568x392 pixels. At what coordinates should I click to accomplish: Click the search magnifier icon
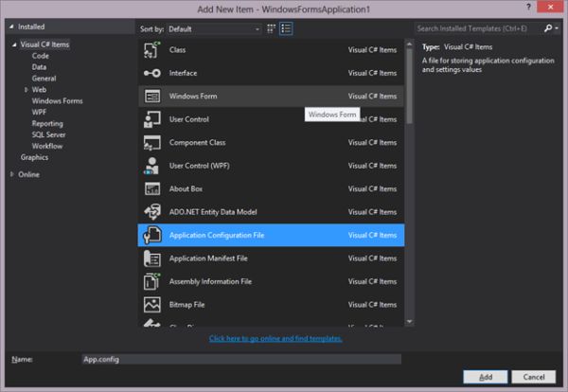click(x=548, y=28)
